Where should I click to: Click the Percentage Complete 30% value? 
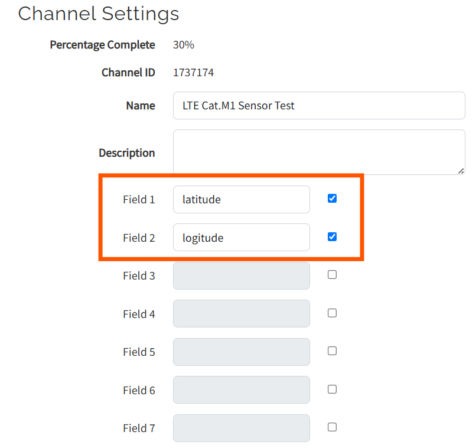click(x=183, y=45)
